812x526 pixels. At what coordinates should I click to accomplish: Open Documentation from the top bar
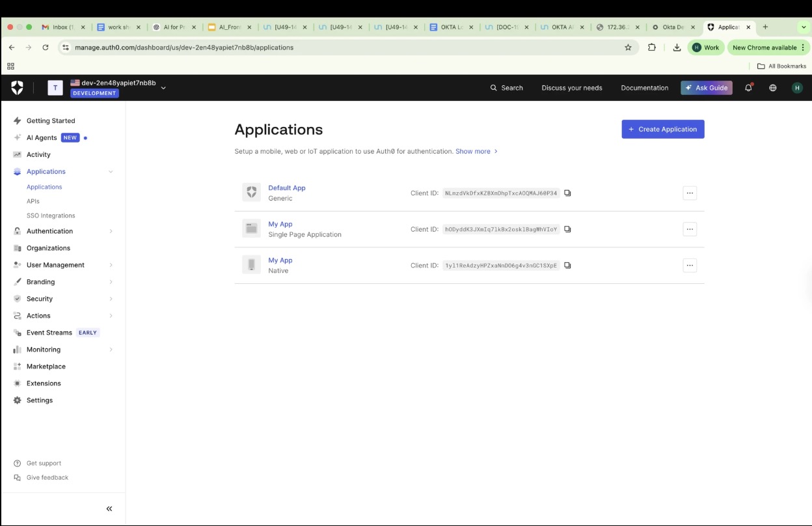click(x=644, y=87)
